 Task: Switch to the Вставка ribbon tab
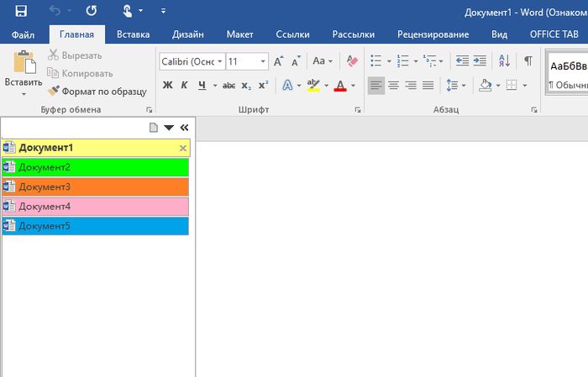134,34
